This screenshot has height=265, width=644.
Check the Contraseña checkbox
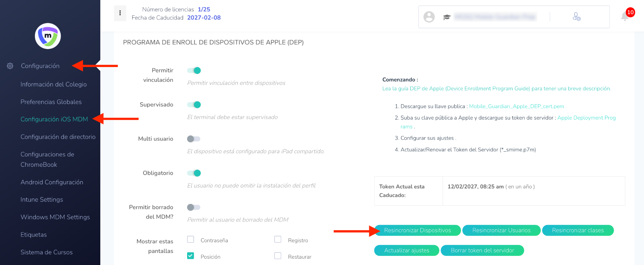point(191,240)
